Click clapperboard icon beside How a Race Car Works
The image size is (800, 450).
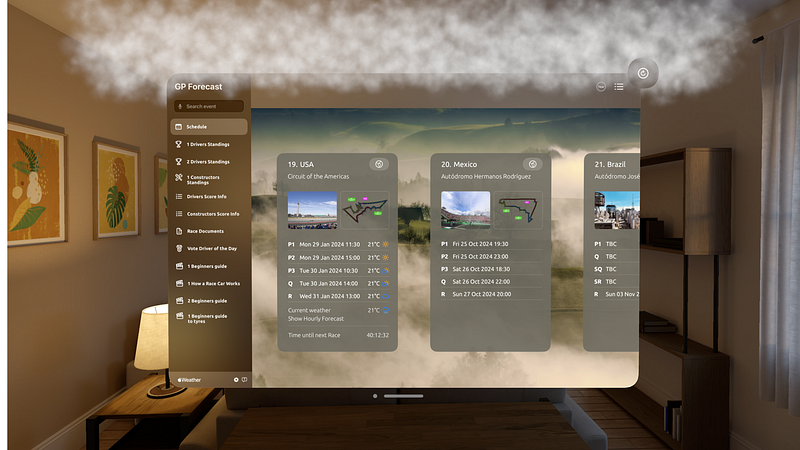click(x=179, y=284)
